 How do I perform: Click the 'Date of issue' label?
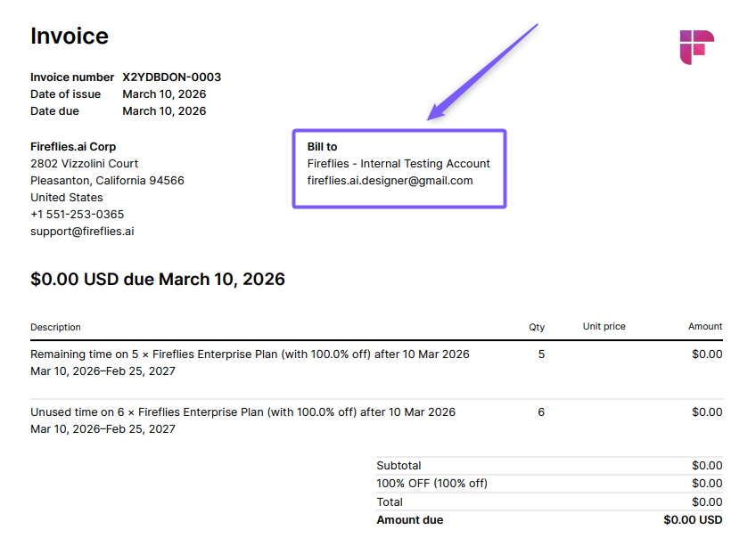pos(66,94)
